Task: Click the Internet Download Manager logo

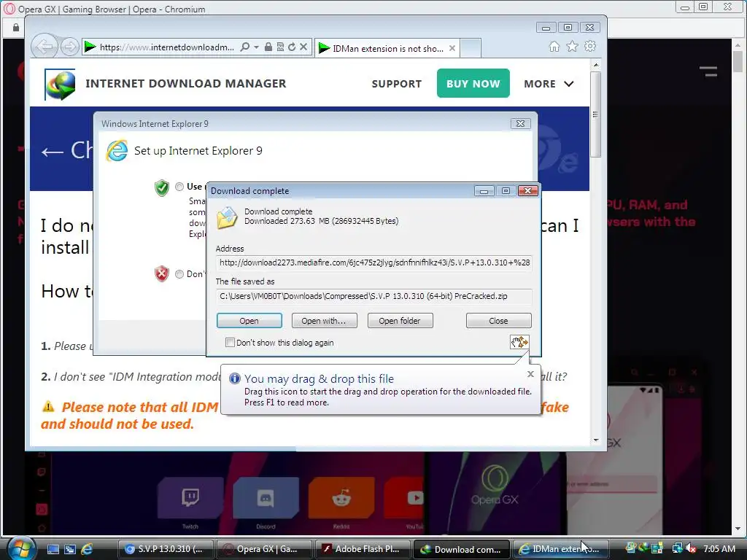Action: (x=60, y=85)
